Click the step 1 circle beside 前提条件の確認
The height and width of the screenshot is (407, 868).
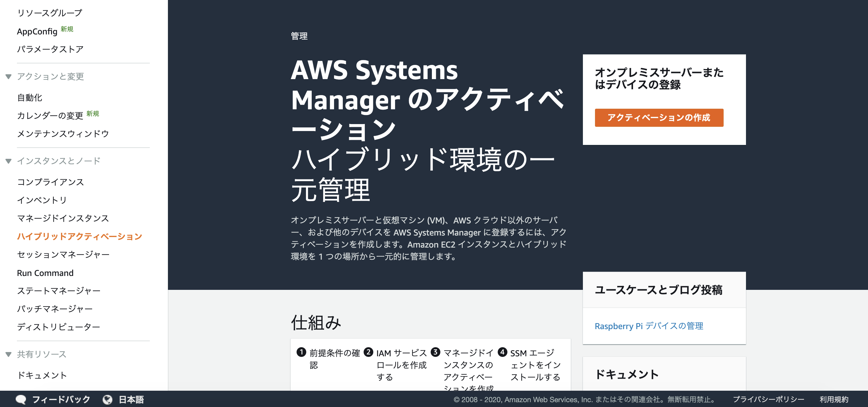pyautogui.click(x=302, y=352)
